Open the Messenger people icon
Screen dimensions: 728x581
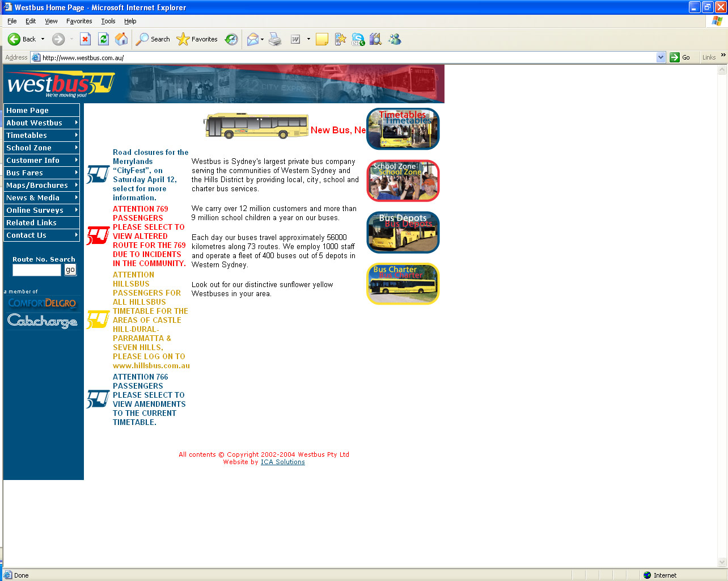click(395, 39)
